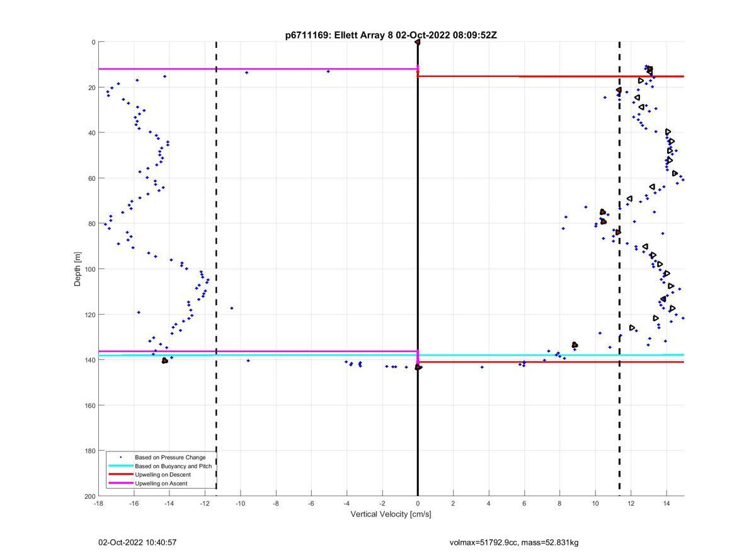Screen dimensions: 756x558
Task: Click the x-axis tick label '-12'
Action: pos(205,503)
